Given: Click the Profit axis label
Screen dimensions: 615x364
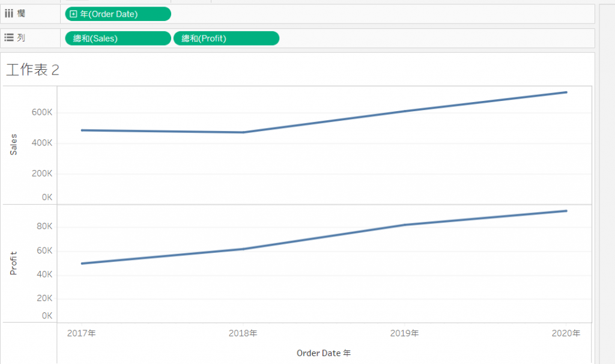Looking at the screenshot, I should (x=13, y=263).
